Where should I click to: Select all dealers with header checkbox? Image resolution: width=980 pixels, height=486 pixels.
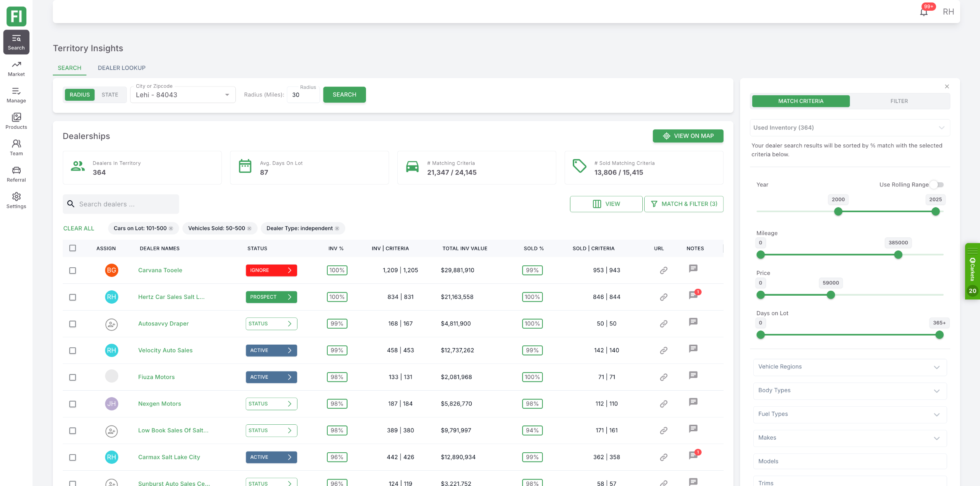click(72, 248)
